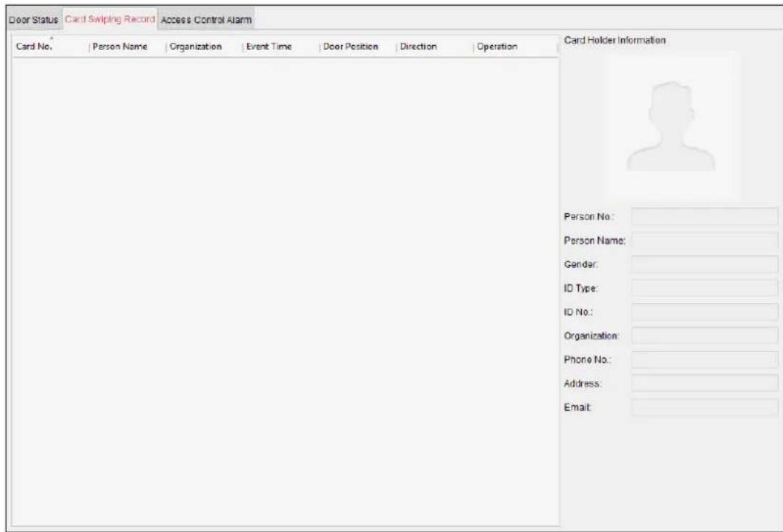Sort by the Operation column header
The height and width of the screenshot is (532, 783).
click(515, 47)
